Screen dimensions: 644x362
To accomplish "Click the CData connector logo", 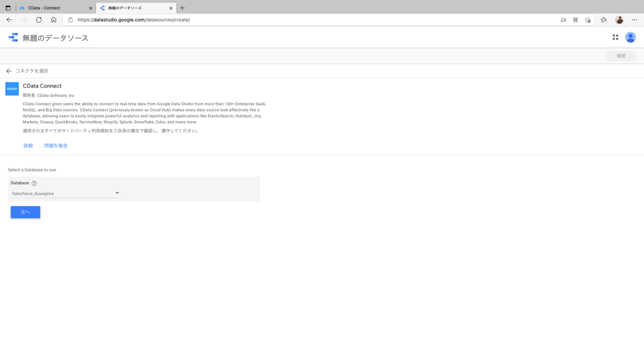I will [x=12, y=88].
